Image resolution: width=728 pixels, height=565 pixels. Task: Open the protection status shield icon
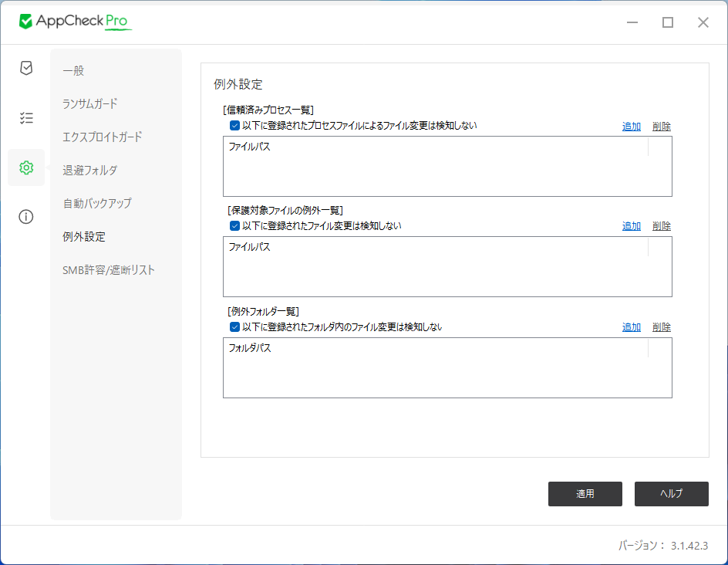25,68
